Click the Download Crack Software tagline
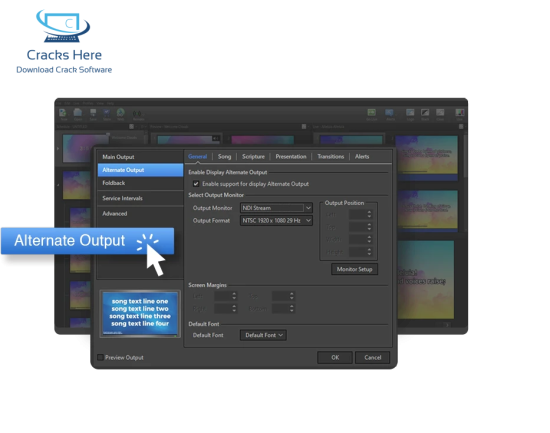Screen dimensions: 550x433 [x=64, y=70]
